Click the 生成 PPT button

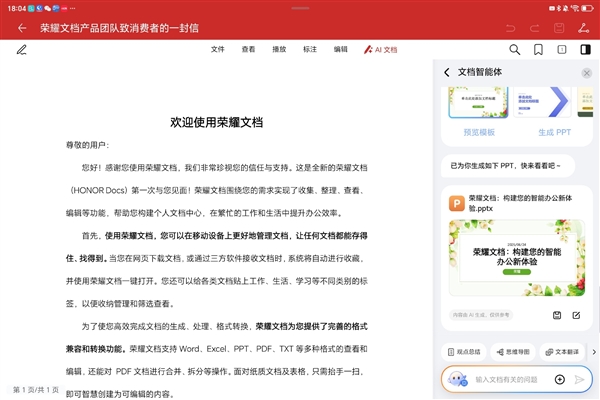tap(554, 132)
